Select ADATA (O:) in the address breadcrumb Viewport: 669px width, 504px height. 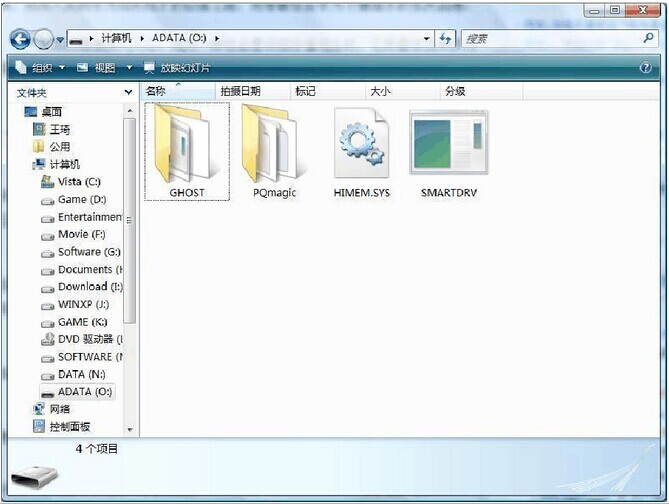tap(179, 38)
